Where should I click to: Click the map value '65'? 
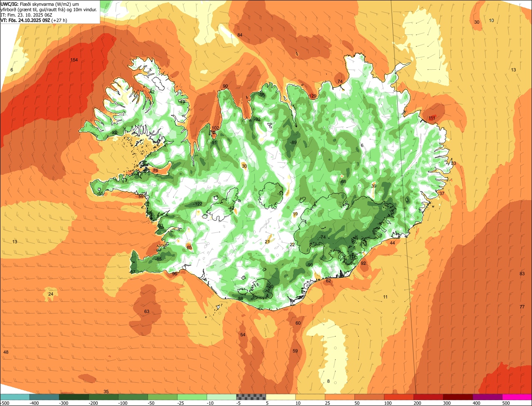point(190,247)
